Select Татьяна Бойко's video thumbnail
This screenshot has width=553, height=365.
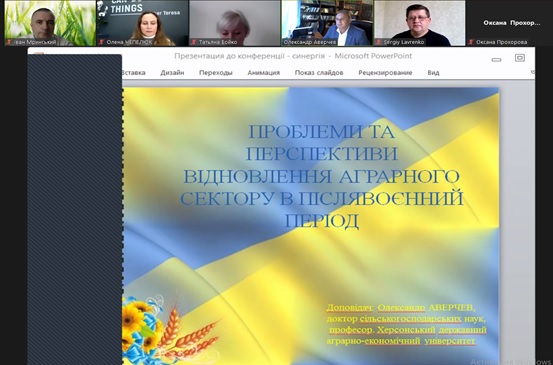coord(235,23)
